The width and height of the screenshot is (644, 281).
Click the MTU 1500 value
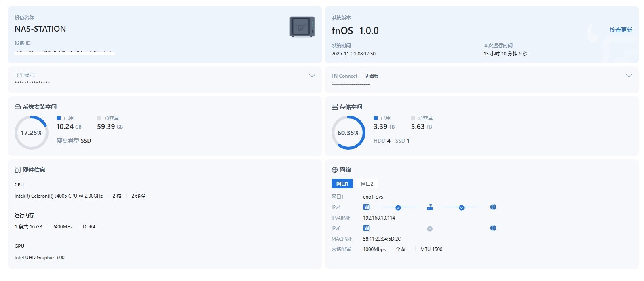click(x=431, y=249)
